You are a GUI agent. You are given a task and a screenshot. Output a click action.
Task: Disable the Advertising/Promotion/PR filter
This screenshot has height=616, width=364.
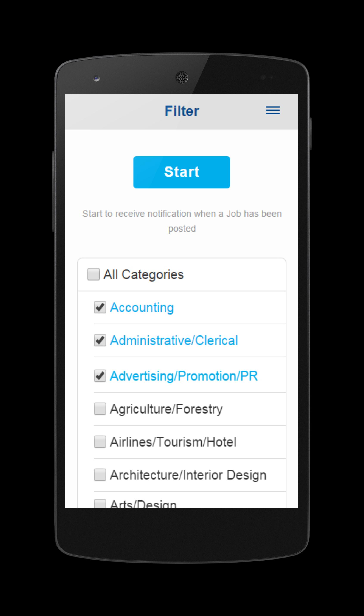click(100, 375)
